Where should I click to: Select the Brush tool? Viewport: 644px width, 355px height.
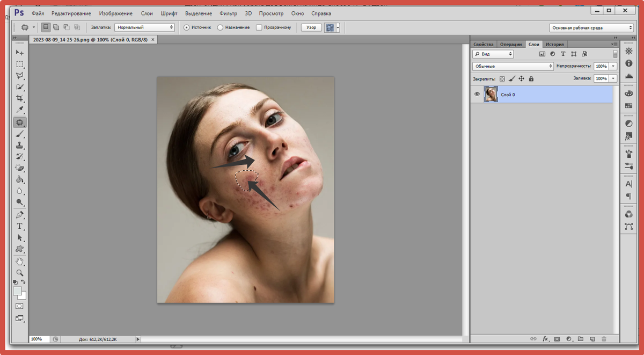[20, 134]
